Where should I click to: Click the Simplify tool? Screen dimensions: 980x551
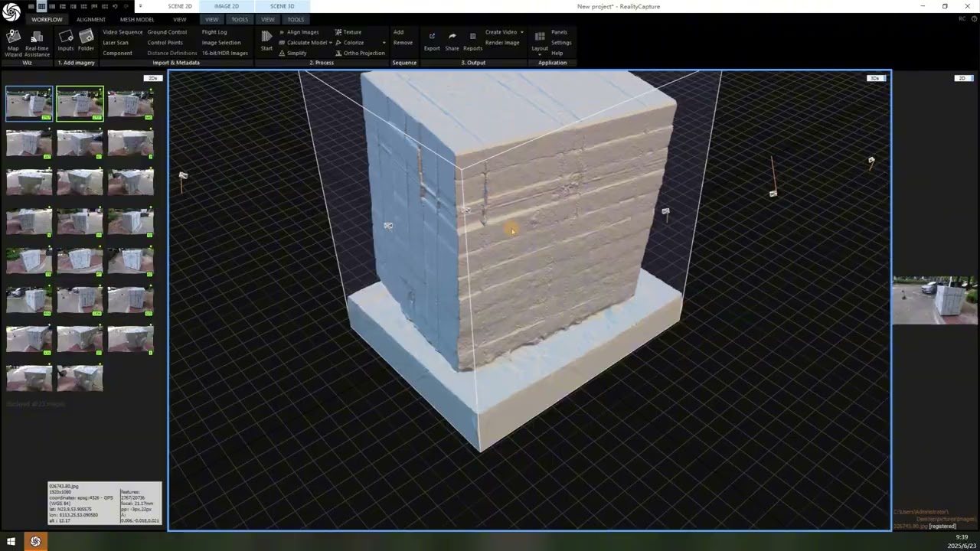coord(292,53)
